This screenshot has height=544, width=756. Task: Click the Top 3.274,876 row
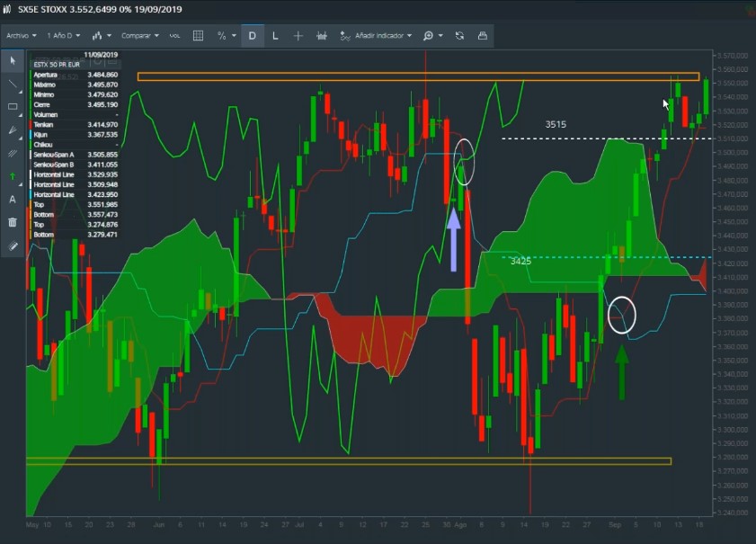[75, 225]
